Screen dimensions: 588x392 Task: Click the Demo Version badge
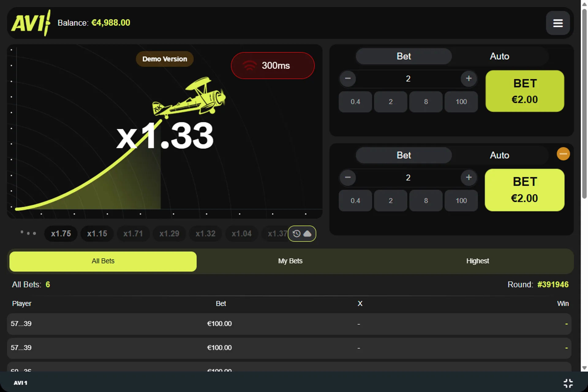tap(165, 59)
